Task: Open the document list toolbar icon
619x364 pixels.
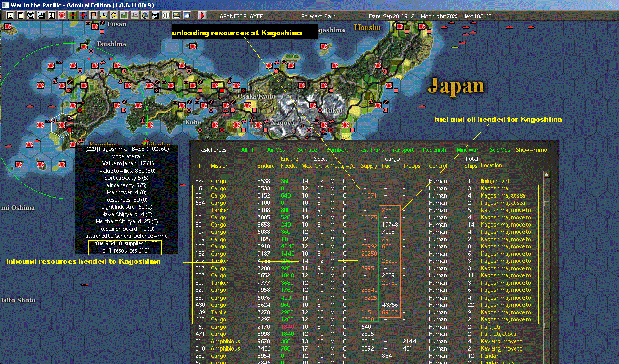Action: click(x=21, y=16)
